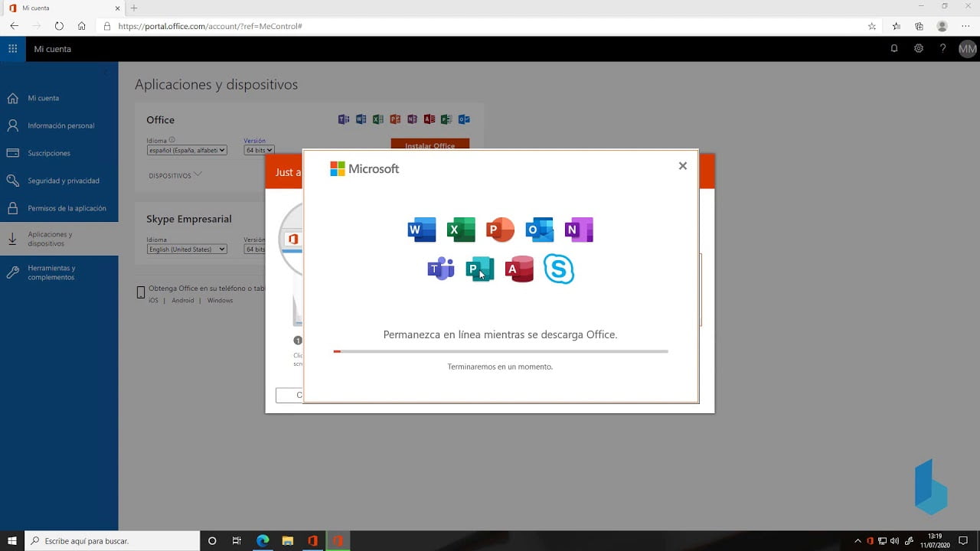The image size is (980, 551).
Task: Click the Windows taskbar search box
Action: [113, 541]
